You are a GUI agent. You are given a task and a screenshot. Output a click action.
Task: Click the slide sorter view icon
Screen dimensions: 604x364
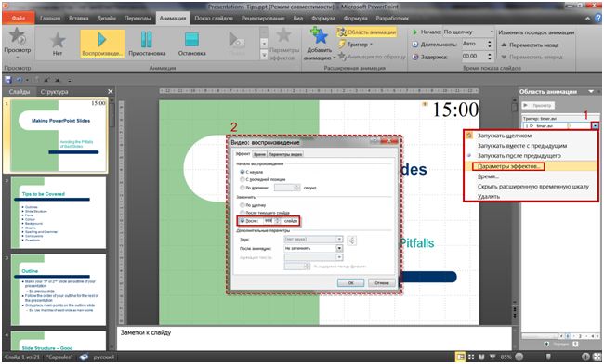(x=471, y=357)
